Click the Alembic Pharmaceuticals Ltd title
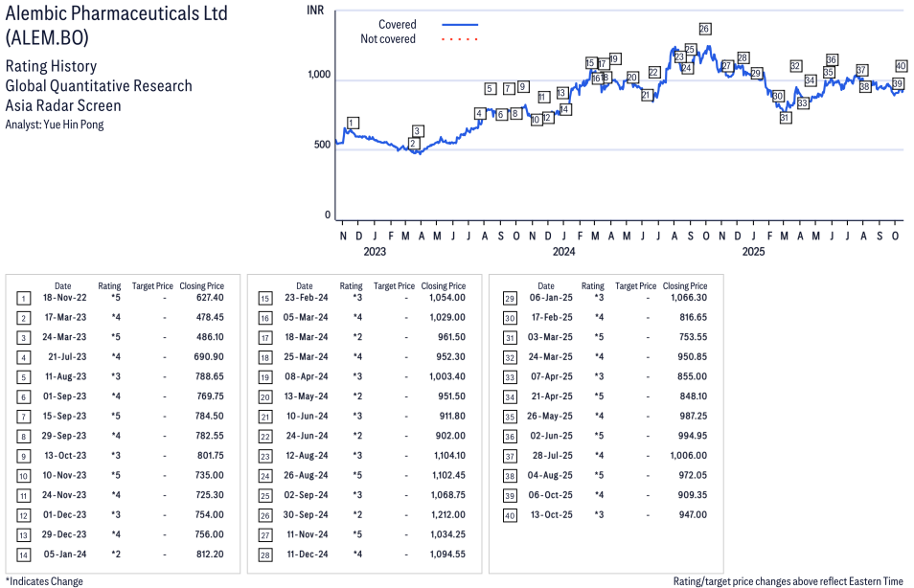Image resolution: width=914 pixels, height=588 pixels. pyautogui.click(x=117, y=15)
